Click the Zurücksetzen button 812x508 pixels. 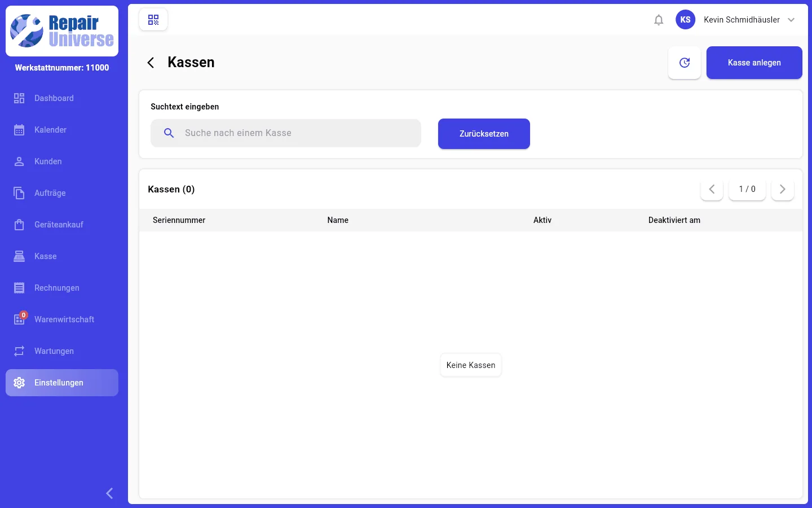pos(484,134)
